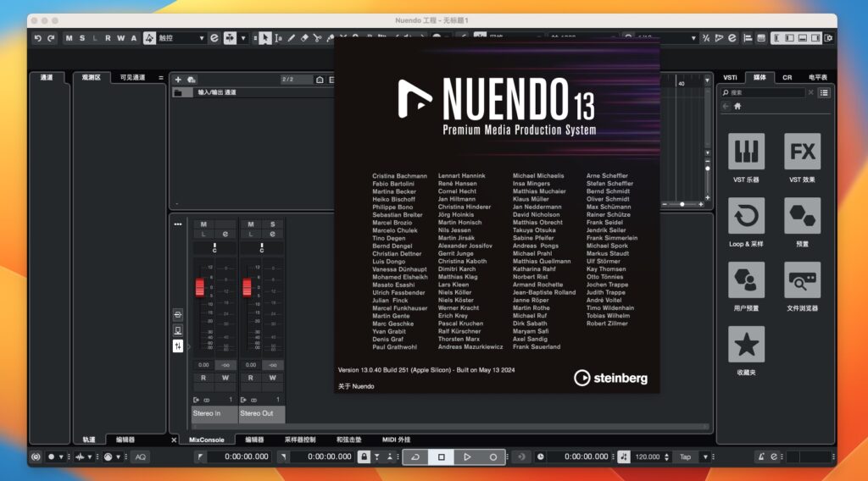This screenshot has width=868, height=481.
Task: Toggle the cycle loop button in transport
Action: click(x=415, y=456)
